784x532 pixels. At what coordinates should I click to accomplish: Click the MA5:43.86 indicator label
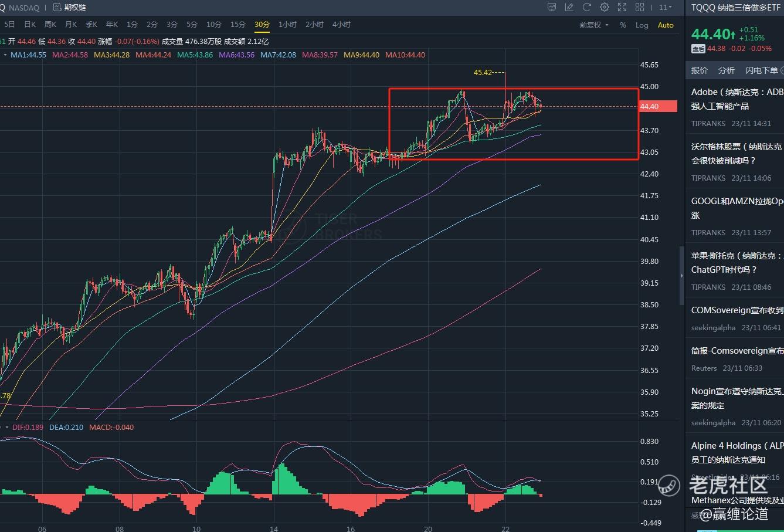(x=195, y=55)
